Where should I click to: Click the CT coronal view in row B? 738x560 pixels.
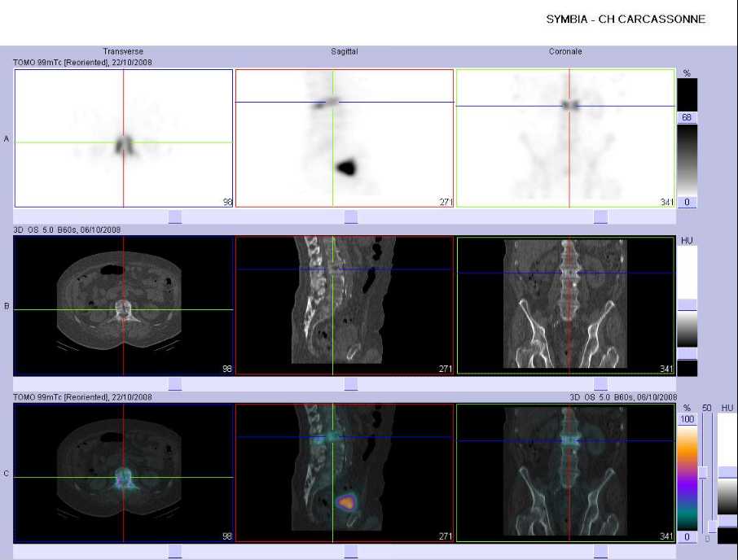566,305
